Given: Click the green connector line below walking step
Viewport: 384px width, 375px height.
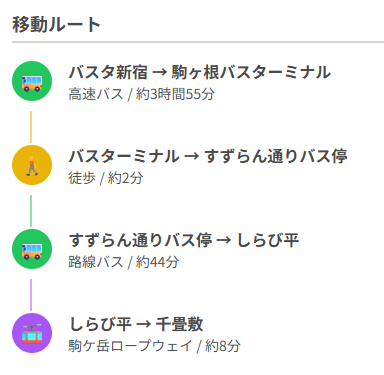Looking at the screenshot, I should tap(31, 211).
